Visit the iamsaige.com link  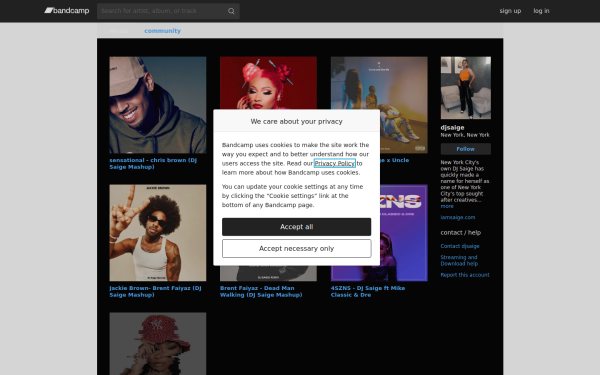coord(458,217)
